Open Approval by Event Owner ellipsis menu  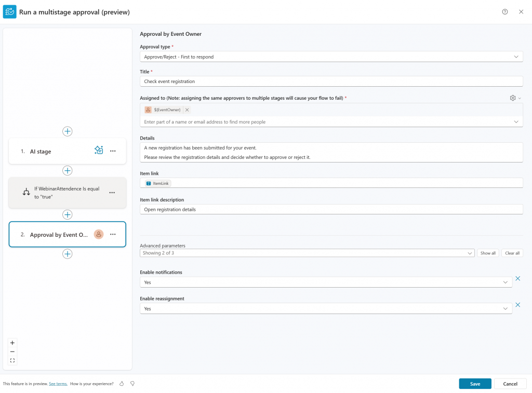click(113, 235)
